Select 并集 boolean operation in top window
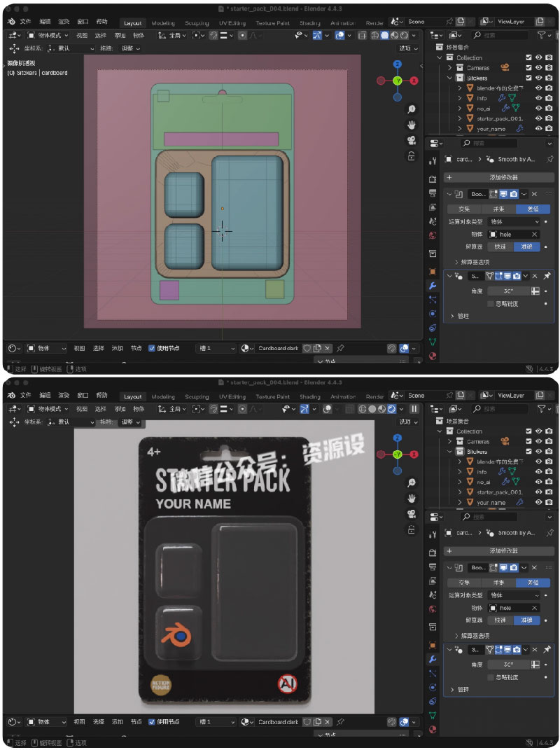This screenshot has width=560, height=750. click(x=498, y=209)
